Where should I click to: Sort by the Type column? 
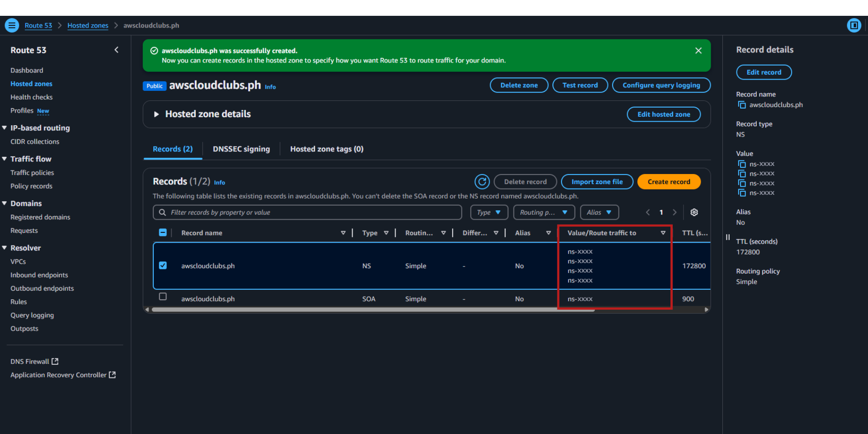point(386,233)
